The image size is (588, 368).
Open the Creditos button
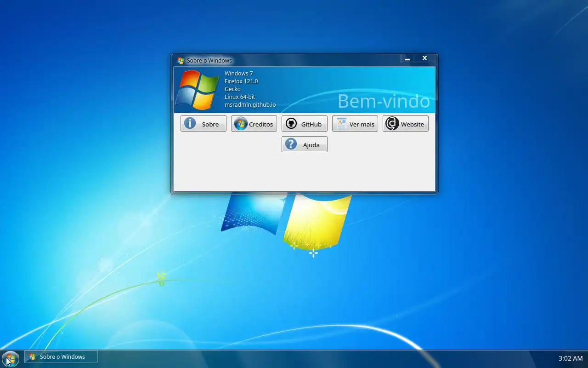coord(254,124)
